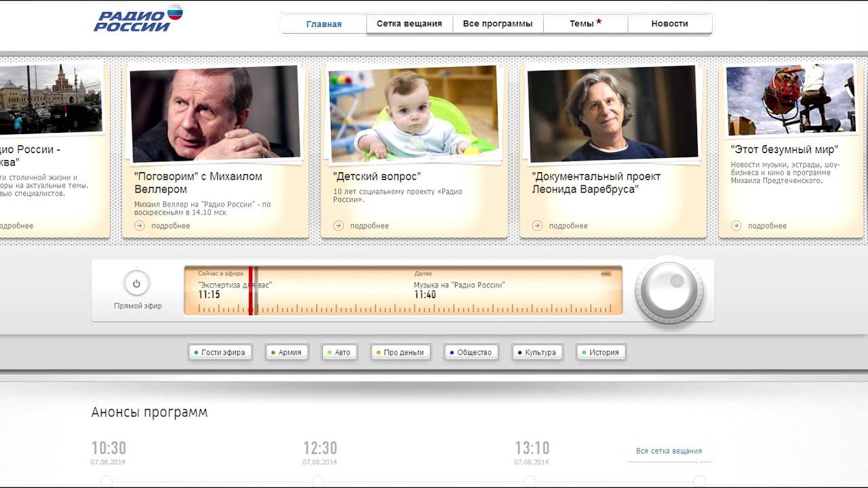Viewport: 868px width, 488px height.
Task: Open Леонид Варебрус photo thumbnail
Action: 612,113
